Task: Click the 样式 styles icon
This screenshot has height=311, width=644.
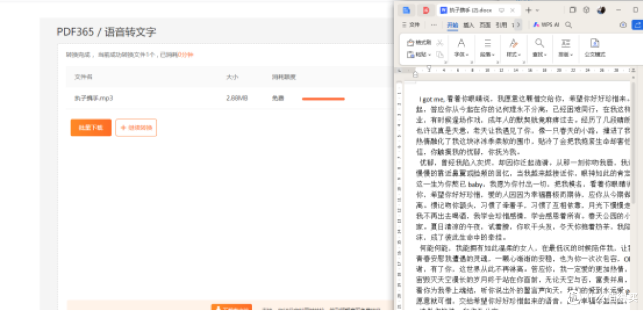Action: [x=513, y=43]
